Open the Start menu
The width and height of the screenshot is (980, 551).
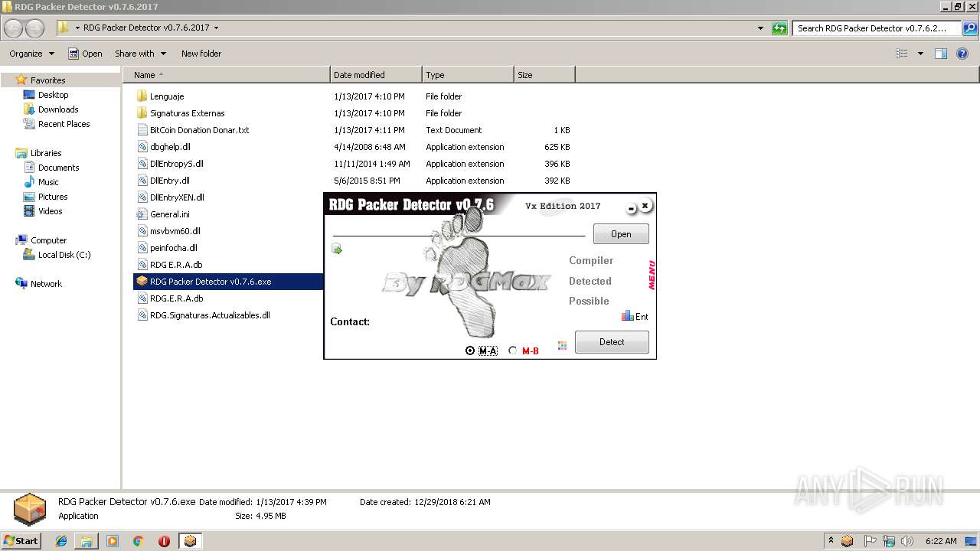[x=21, y=541]
